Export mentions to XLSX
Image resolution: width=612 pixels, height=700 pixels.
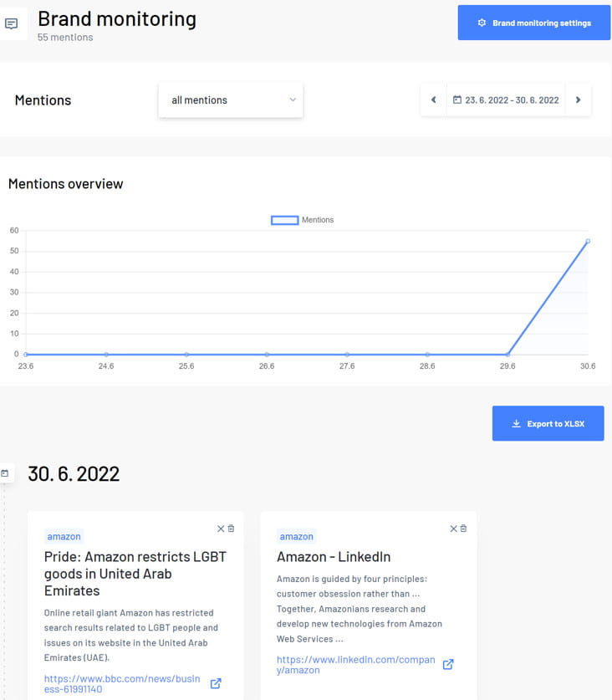pyautogui.click(x=548, y=423)
